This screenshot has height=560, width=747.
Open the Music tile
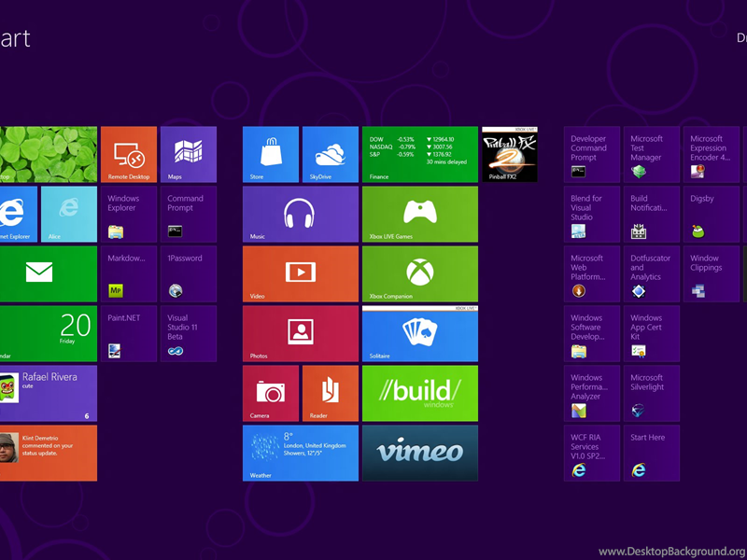pyautogui.click(x=301, y=215)
